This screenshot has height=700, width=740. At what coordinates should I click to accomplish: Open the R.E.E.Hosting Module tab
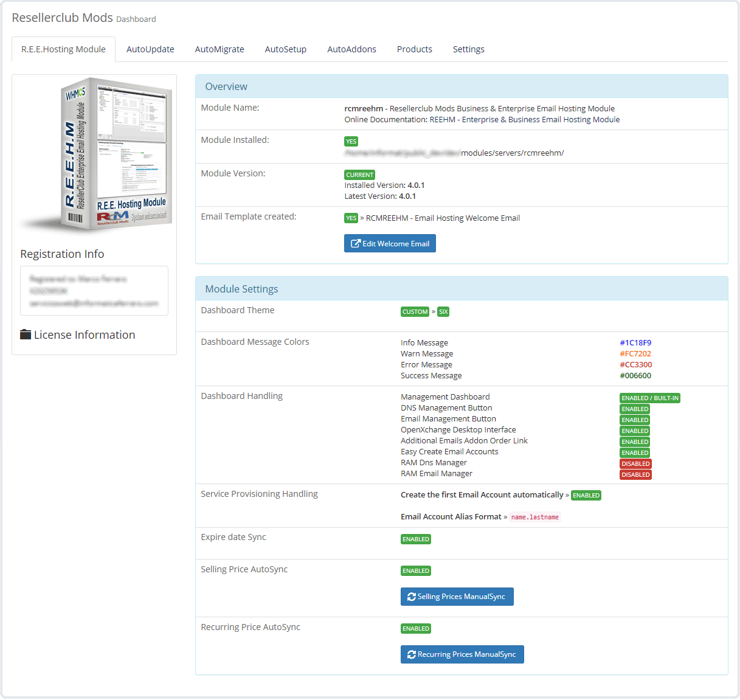tap(63, 49)
